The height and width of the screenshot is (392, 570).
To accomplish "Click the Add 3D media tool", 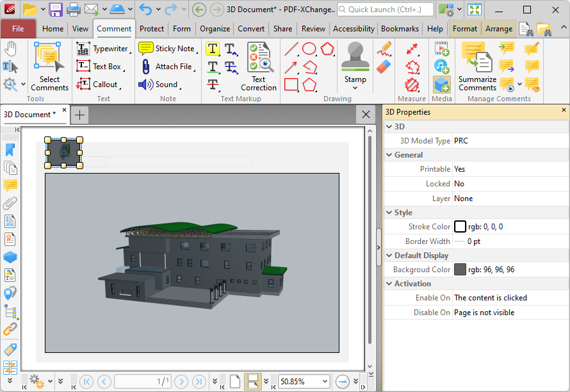I will coord(442,85).
